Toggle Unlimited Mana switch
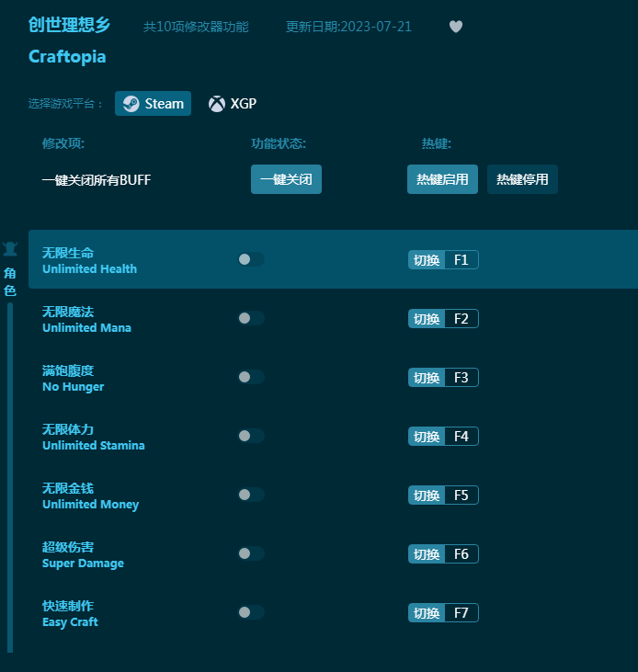The width and height of the screenshot is (638, 672). click(251, 318)
